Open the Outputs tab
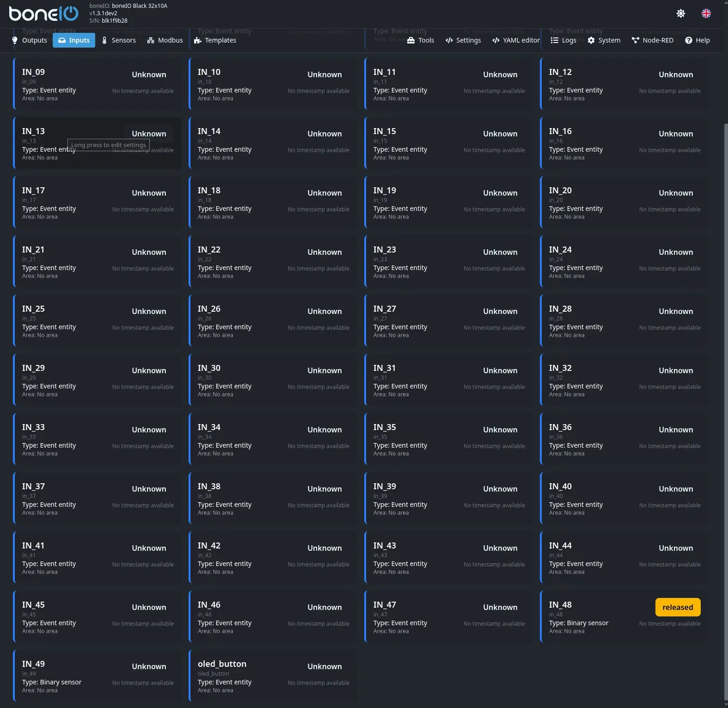The image size is (728, 708). pos(29,40)
